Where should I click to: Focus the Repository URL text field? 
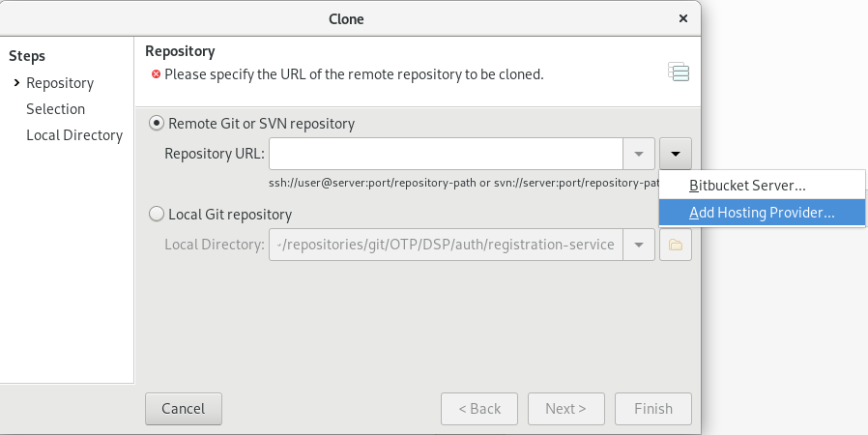(x=447, y=154)
